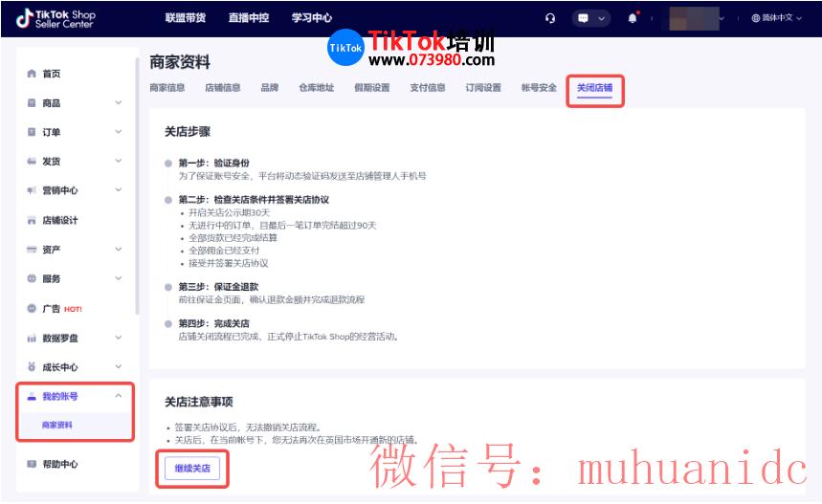Click the 商品 products icon in sidebar
The image size is (822, 504).
click(32, 102)
